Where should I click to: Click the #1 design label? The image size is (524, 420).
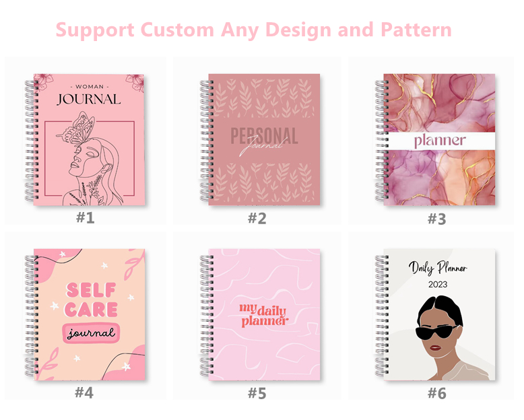(x=86, y=218)
